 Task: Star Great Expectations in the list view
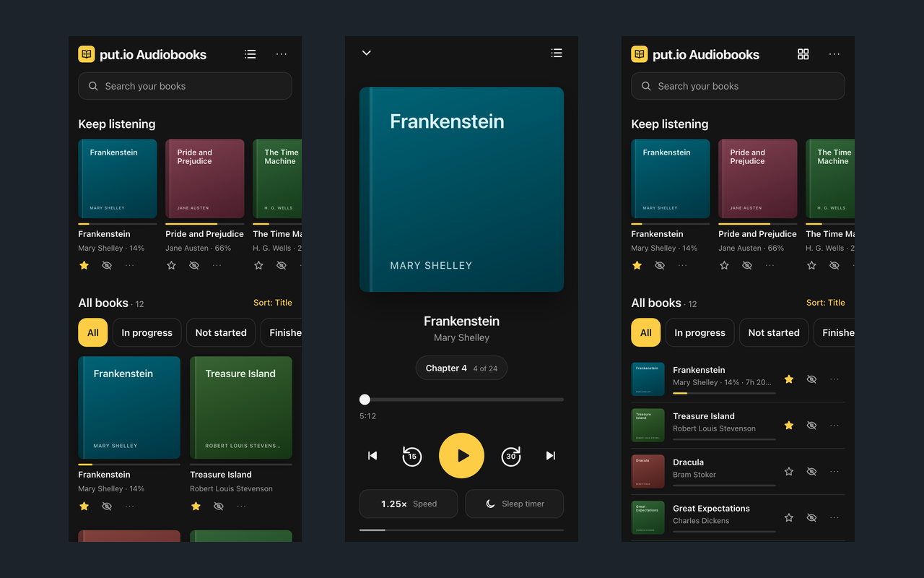789,517
